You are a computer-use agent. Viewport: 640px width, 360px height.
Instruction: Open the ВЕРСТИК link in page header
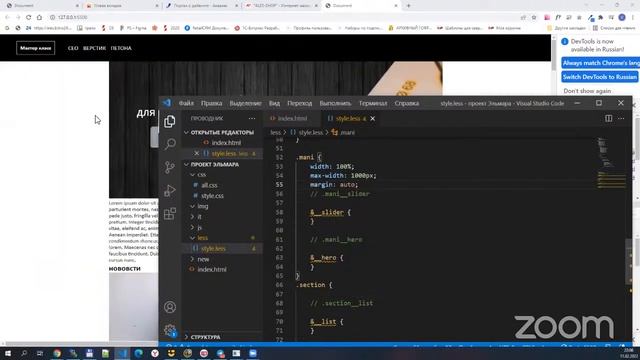coord(94,48)
